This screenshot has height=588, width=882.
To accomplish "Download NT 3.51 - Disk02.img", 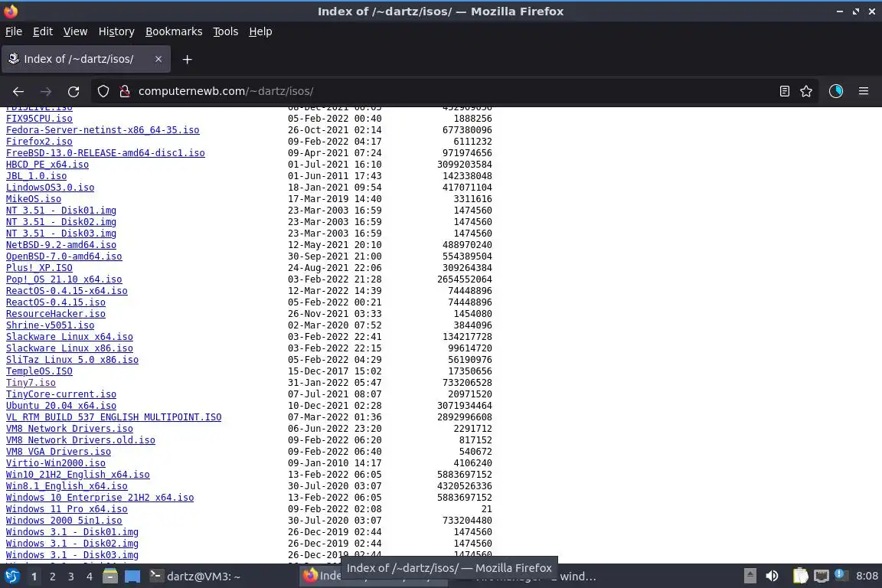I will (61, 222).
